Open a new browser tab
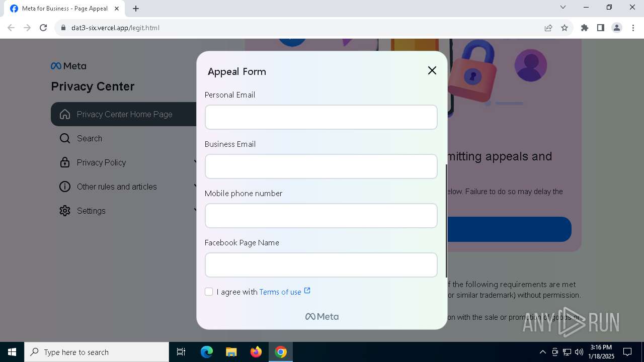Viewport: 644px width, 362px height. point(136,9)
